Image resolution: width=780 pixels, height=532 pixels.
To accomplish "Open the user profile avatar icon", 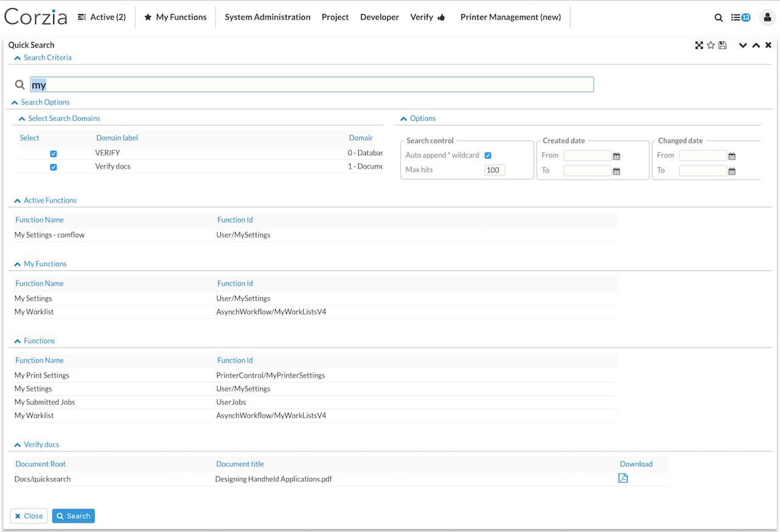I will pos(767,18).
